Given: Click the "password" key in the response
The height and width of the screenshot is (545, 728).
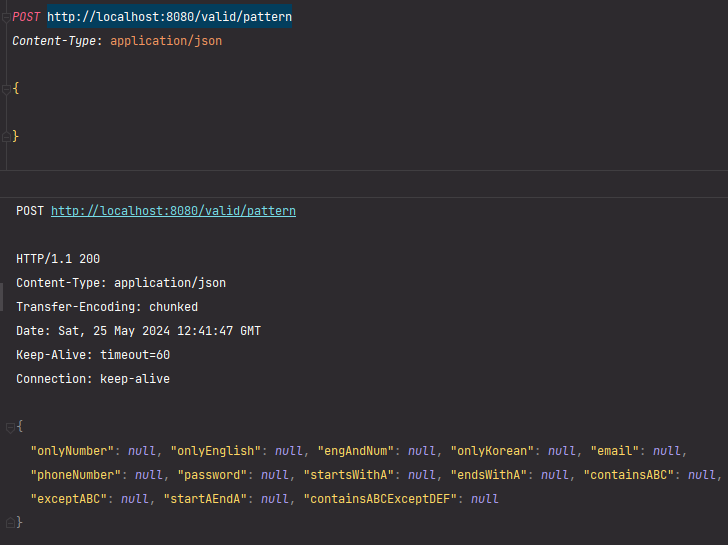Looking at the screenshot, I should tap(212, 475).
